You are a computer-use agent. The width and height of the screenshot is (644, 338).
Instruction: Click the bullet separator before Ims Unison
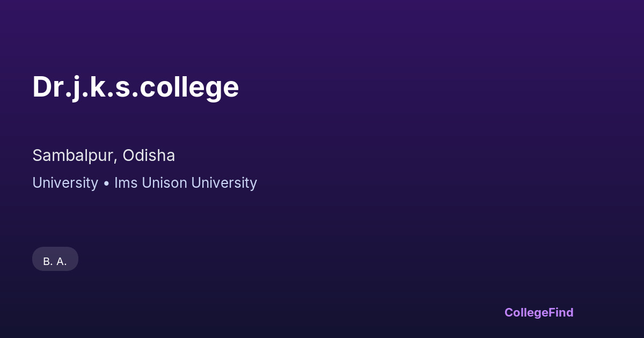click(x=106, y=183)
